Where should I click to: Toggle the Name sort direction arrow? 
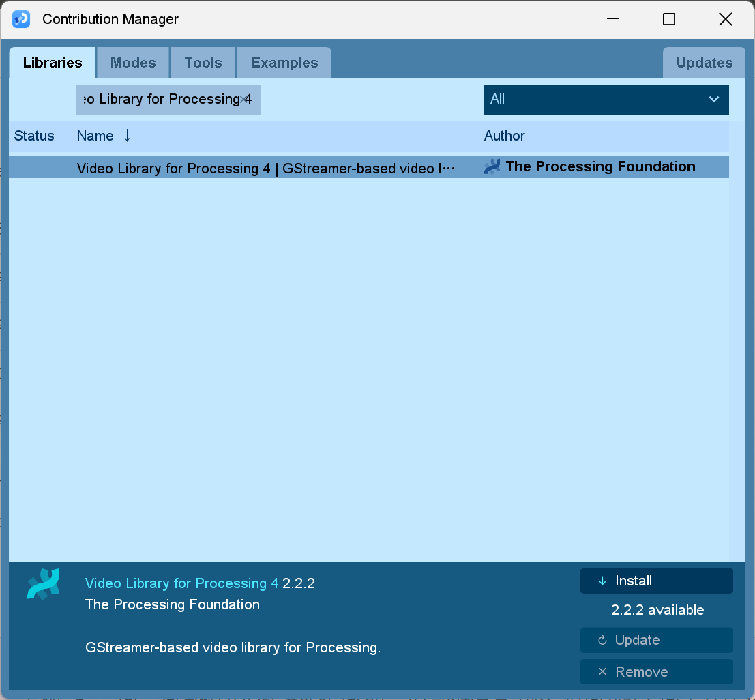click(127, 136)
